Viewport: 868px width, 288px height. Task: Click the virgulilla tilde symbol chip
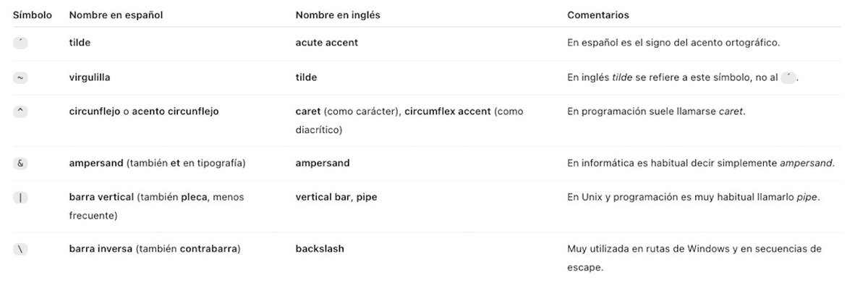(x=20, y=77)
